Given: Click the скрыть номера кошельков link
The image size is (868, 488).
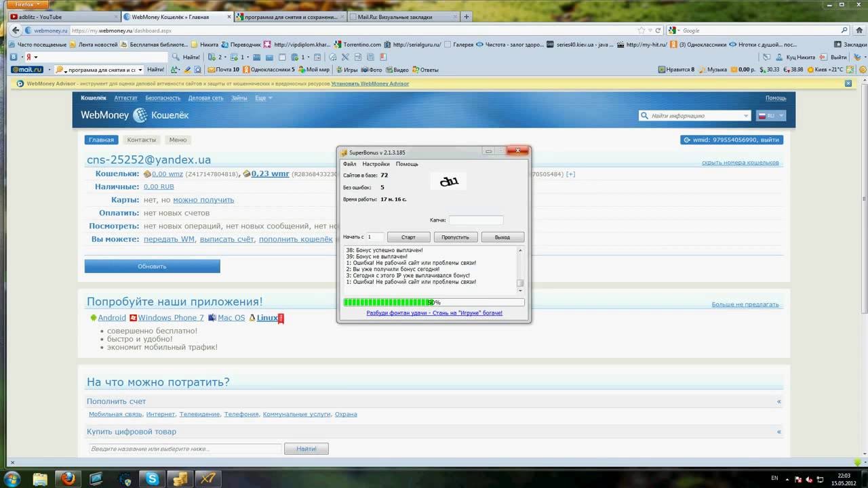Looking at the screenshot, I should click(741, 163).
